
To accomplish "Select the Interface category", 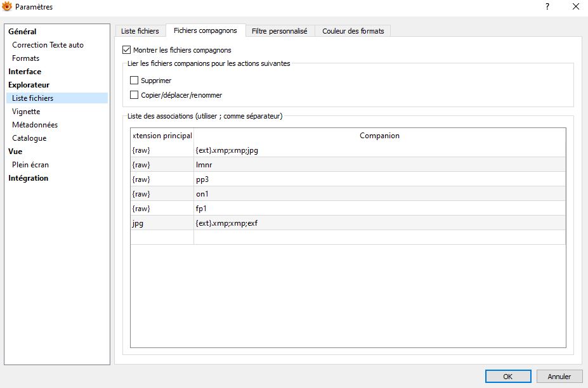I will [25, 72].
